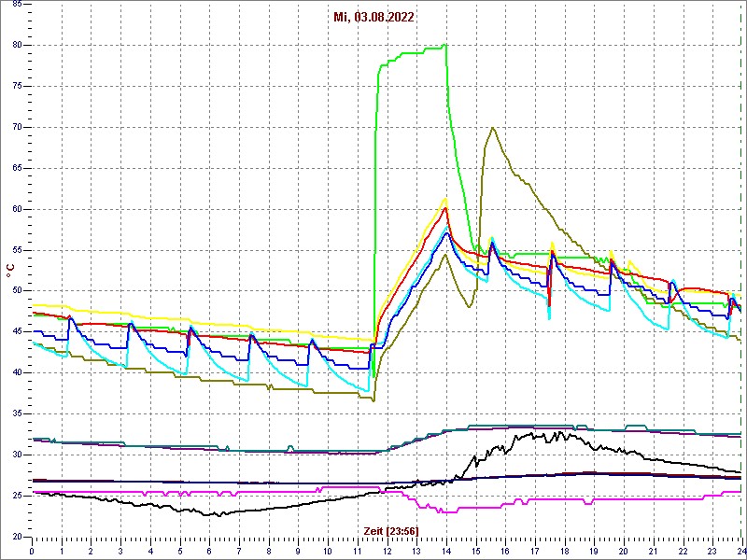Screen dimensions: 747x560
Task: Click hour 5 on the time axis
Action: pos(179,552)
